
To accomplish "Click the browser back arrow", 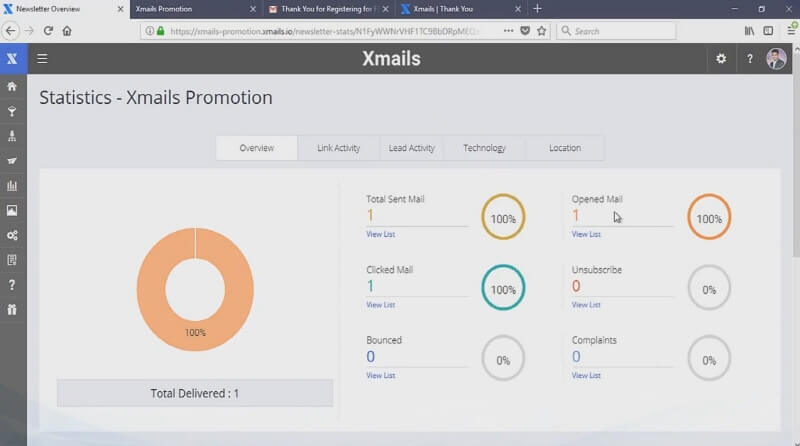I will (x=10, y=31).
